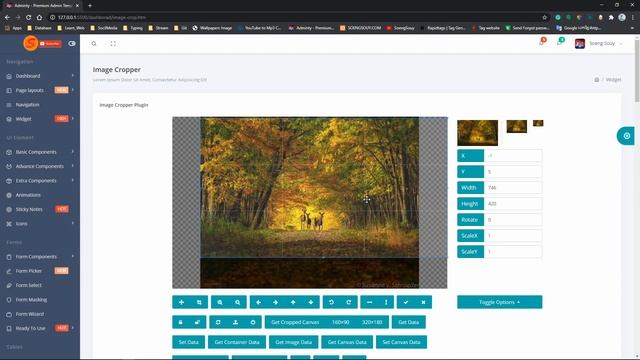Click Get Canvas Data button
This screenshot has width=640, height=360.
(x=347, y=342)
